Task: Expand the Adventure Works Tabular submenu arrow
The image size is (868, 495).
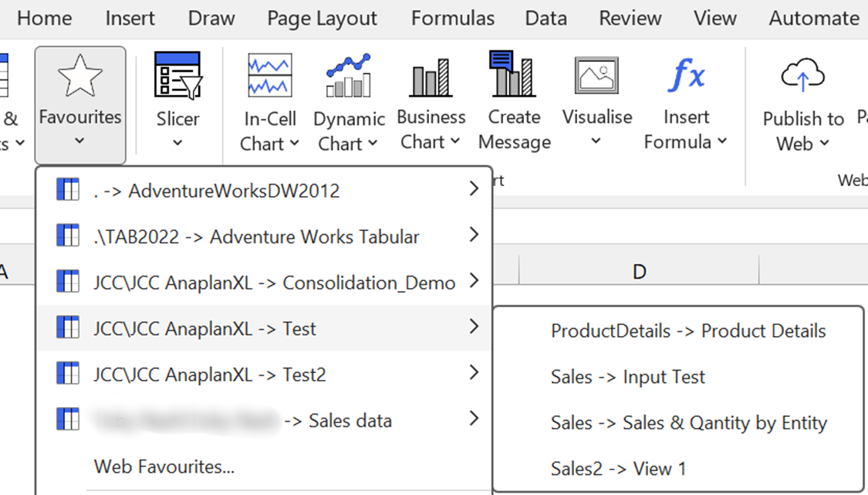Action: pyautogui.click(x=474, y=236)
